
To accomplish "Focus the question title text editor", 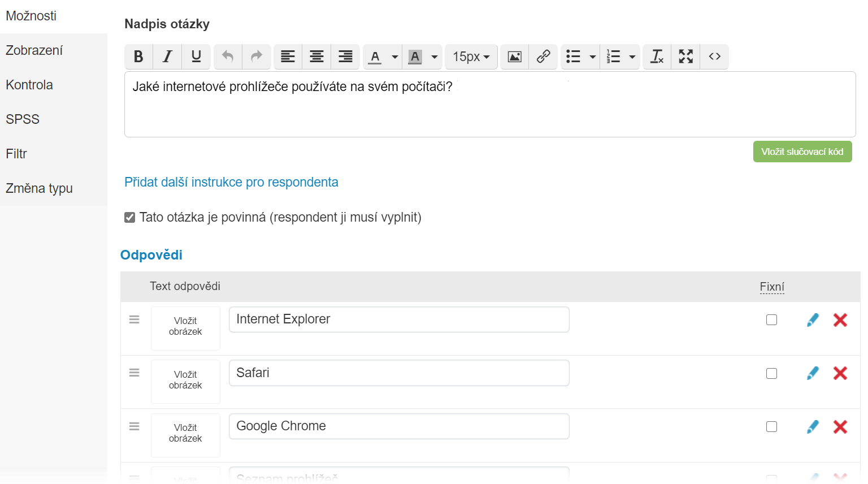I will click(490, 104).
